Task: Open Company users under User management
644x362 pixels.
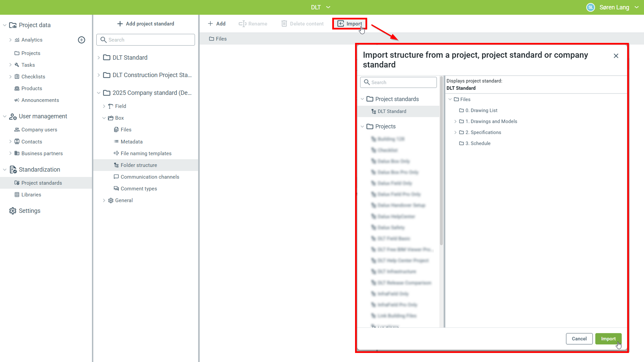Action: click(39, 130)
